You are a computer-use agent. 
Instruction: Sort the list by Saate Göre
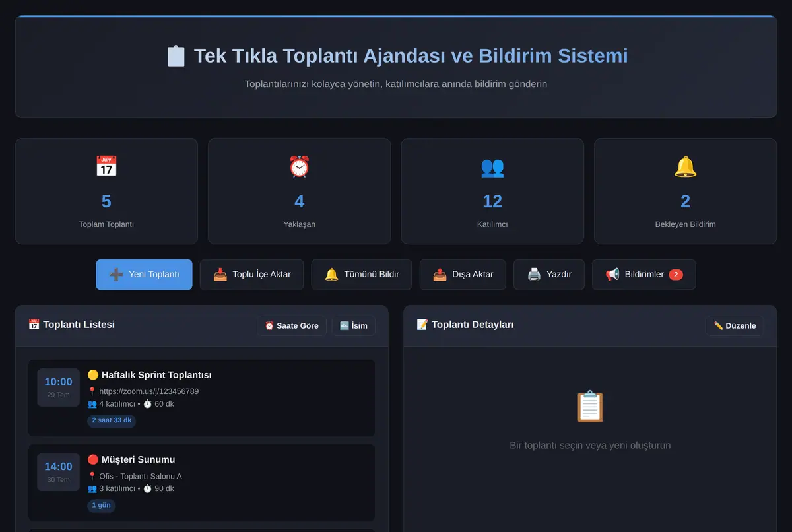tap(292, 326)
